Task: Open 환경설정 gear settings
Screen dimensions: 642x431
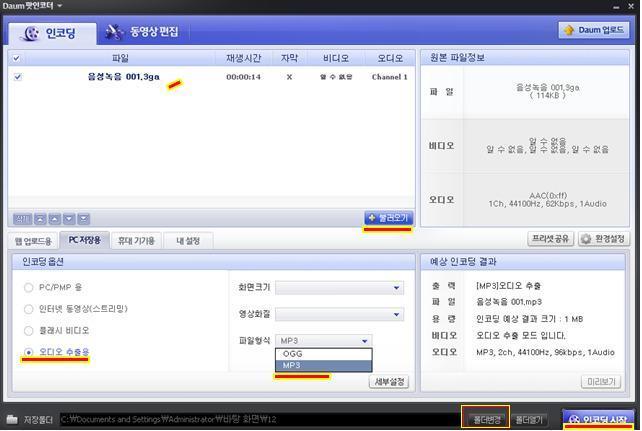Action: pyautogui.click(x=604, y=239)
